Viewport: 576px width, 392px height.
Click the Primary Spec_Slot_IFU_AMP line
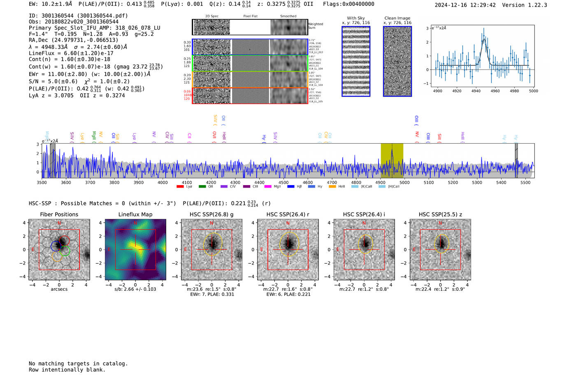pyautogui.click(x=95, y=28)
